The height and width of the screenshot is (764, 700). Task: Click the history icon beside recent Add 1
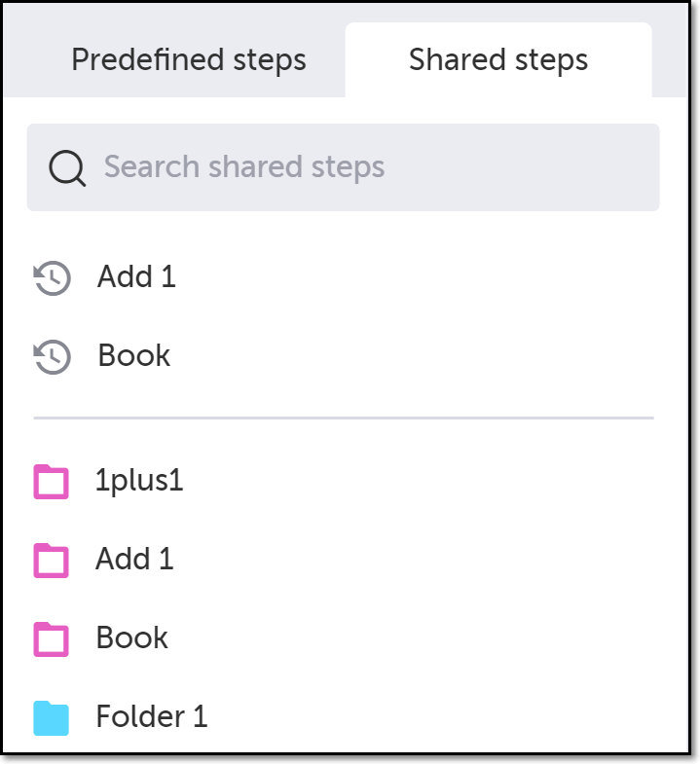point(53,277)
